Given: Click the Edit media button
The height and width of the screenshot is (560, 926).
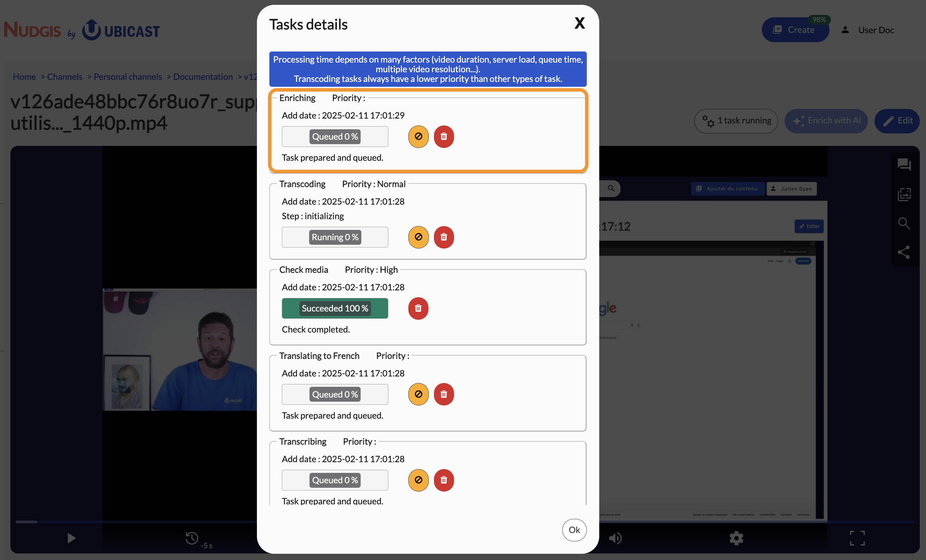Looking at the screenshot, I should (x=897, y=121).
